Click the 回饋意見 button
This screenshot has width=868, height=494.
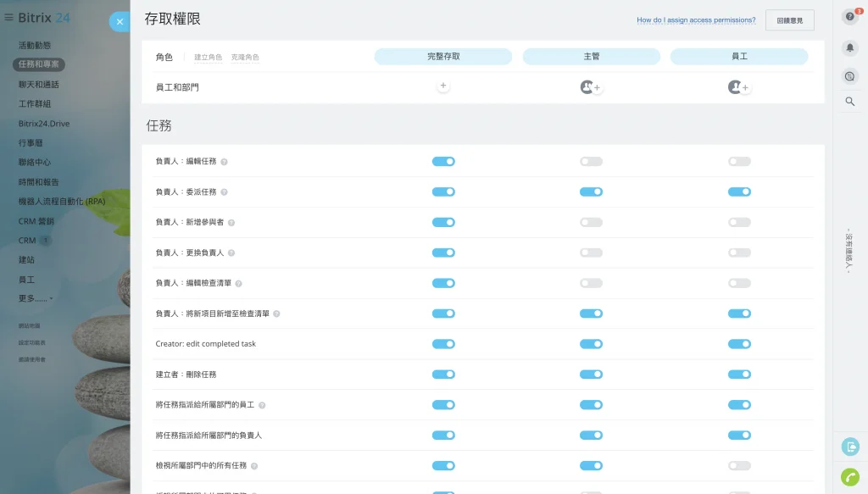click(x=789, y=20)
